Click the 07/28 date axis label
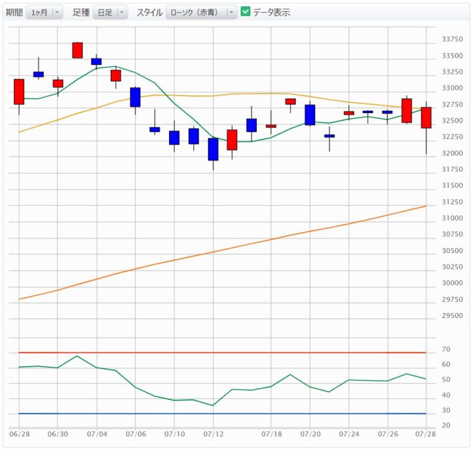The height and width of the screenshot is (453, 476). pyautogui.click(x=425, y=434)
